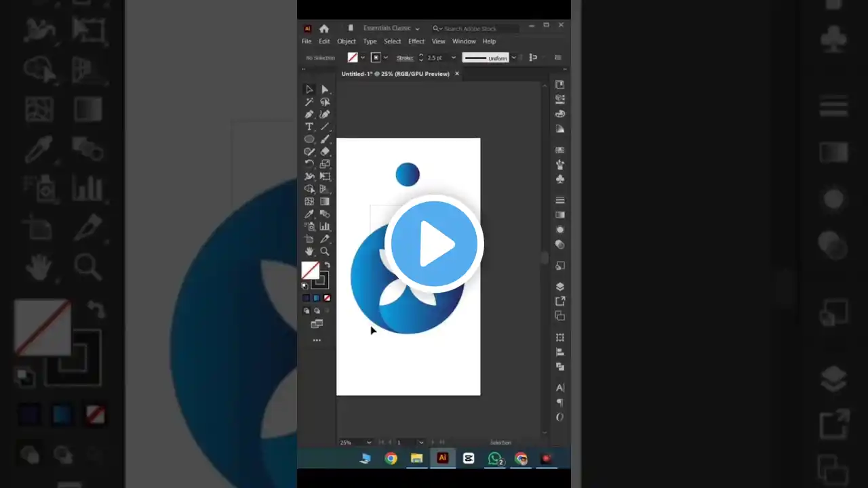The width and height of the screenshot is (868, 488).
Task: Pick the Gradient tool in toolbar
Action: [325, 201]
